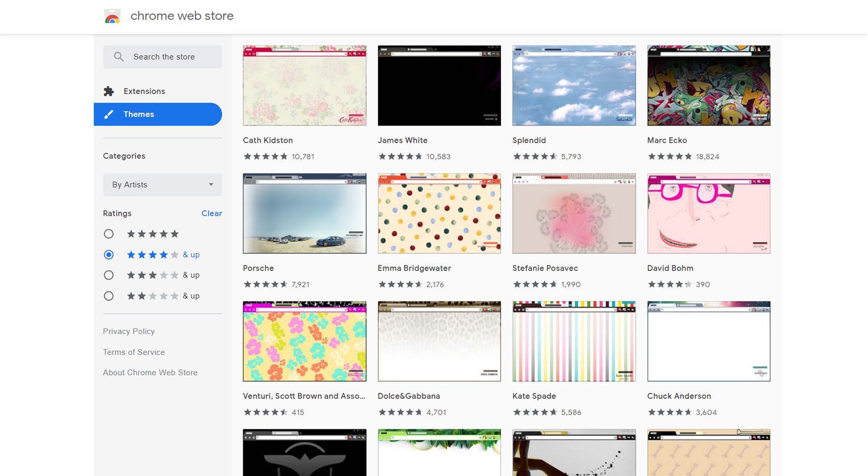Clear the ratings filter
Image resolution: width=868 pixels, height=476 pixels.
pos(212,213)
